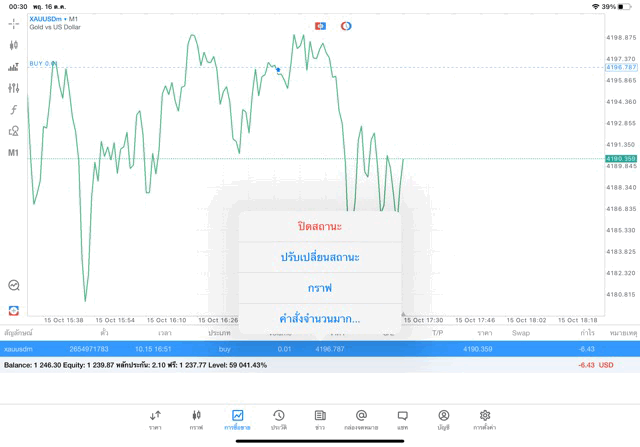
Task: Select the crosshair tool in left toolbar
Action: click(14, 23)
